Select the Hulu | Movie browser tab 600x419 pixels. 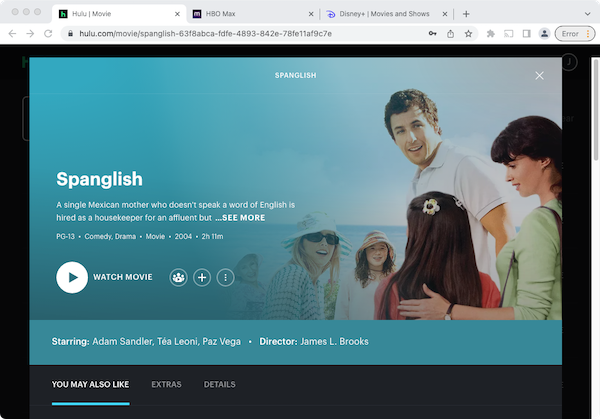[119, 14]
